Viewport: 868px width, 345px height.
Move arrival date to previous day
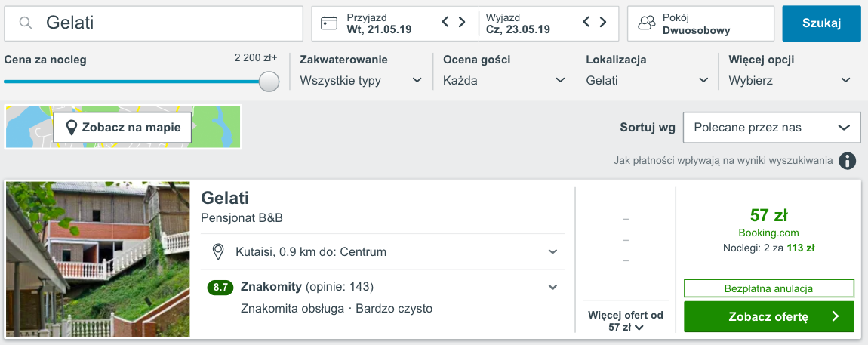coord(445,22)
